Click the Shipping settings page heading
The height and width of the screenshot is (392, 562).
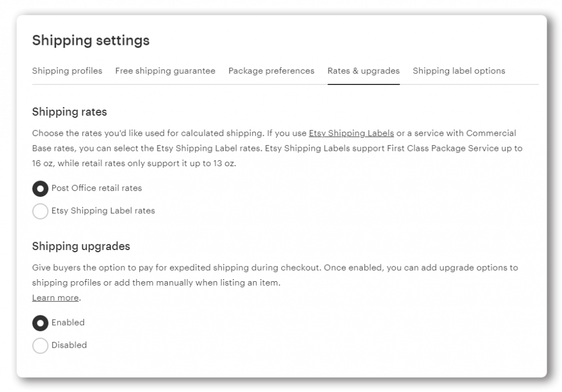tap(91, 41)
